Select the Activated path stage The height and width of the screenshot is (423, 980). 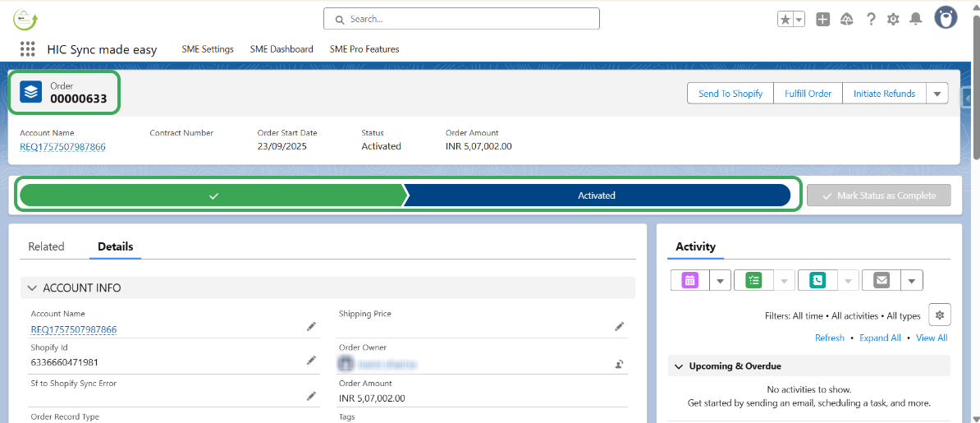596,195
